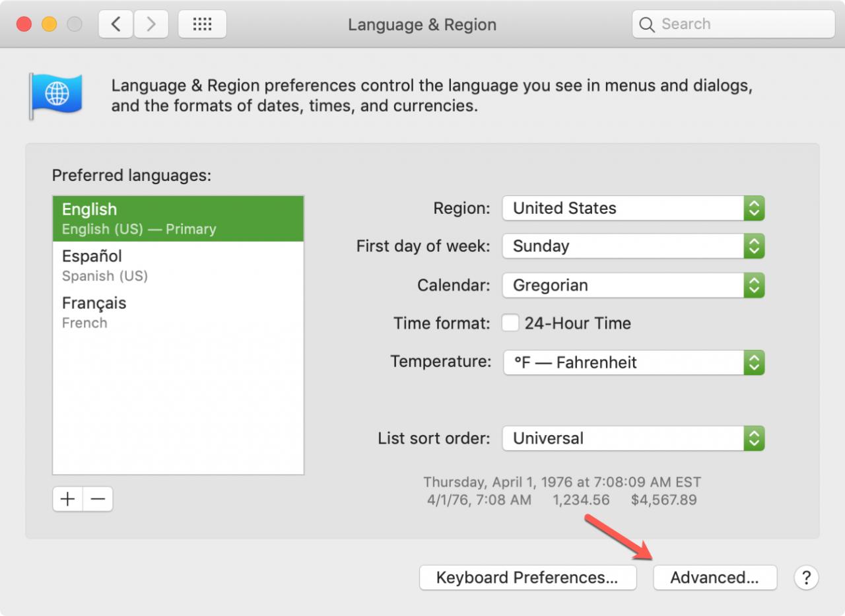
Task: Change the Temperature dropdown from Fahrenheit
Action: coord(634,362)
